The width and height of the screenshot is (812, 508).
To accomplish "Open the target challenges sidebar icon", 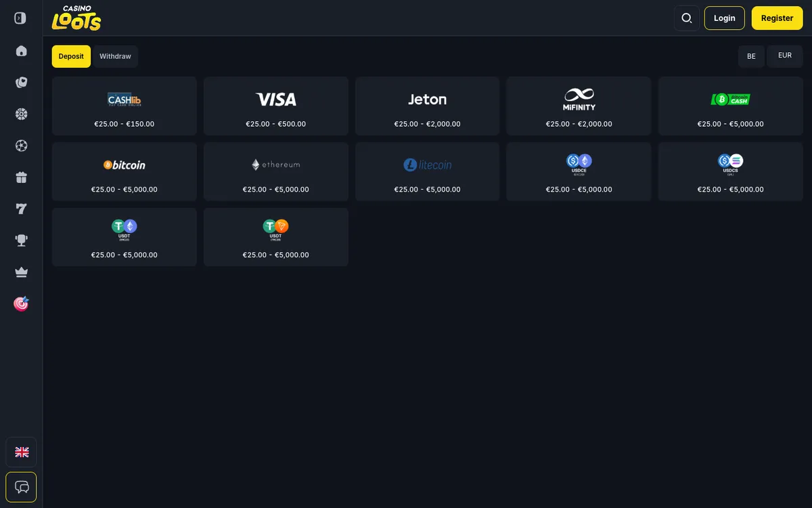I will click(x=21, y=303).
